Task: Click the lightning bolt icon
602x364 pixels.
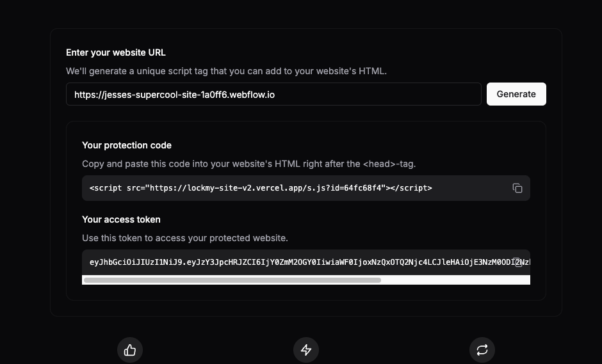Action: click(x=306, y=350)
